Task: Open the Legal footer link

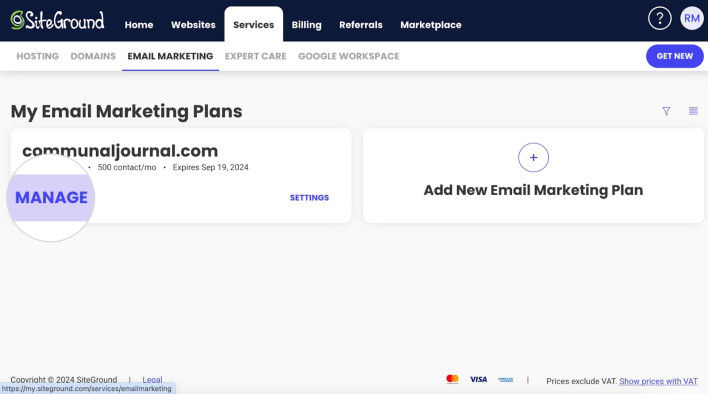Action: [x=152, y=380]
